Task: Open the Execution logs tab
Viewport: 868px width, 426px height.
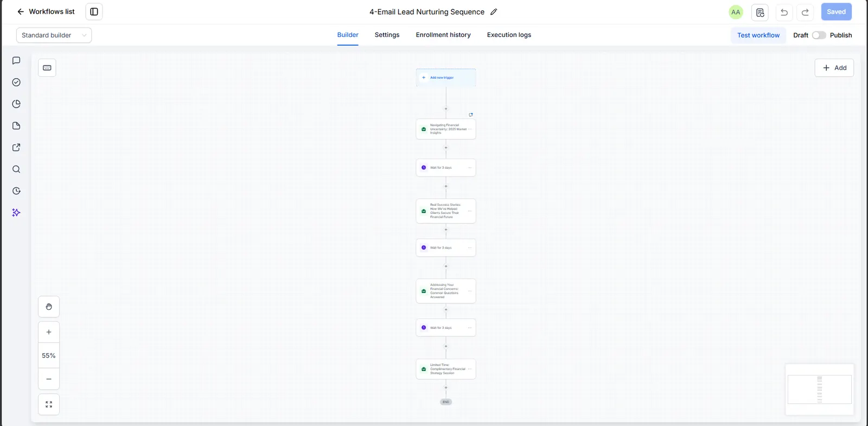Action: tap(509, 35)
